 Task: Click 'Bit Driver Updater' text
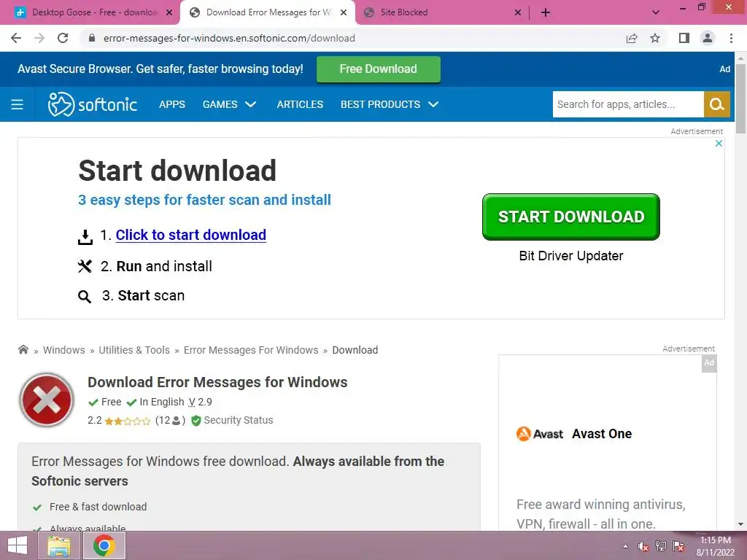coord(570,256)
